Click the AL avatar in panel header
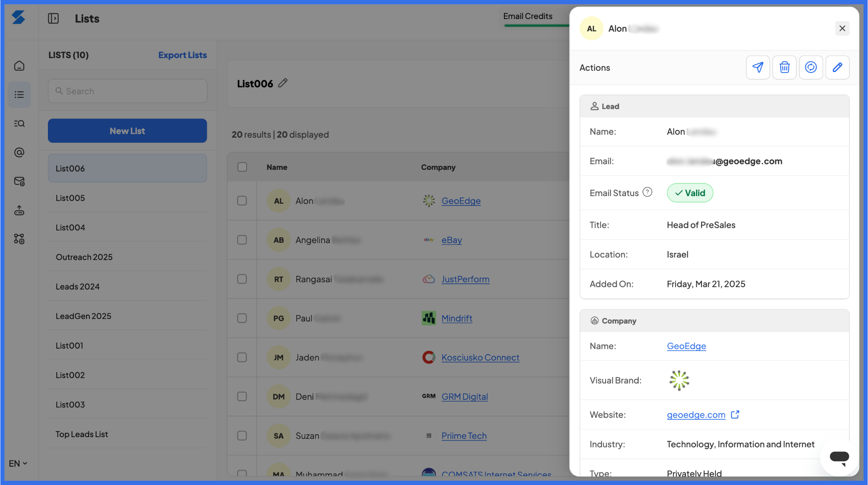868x485 pixels. [x=592, y=28]
